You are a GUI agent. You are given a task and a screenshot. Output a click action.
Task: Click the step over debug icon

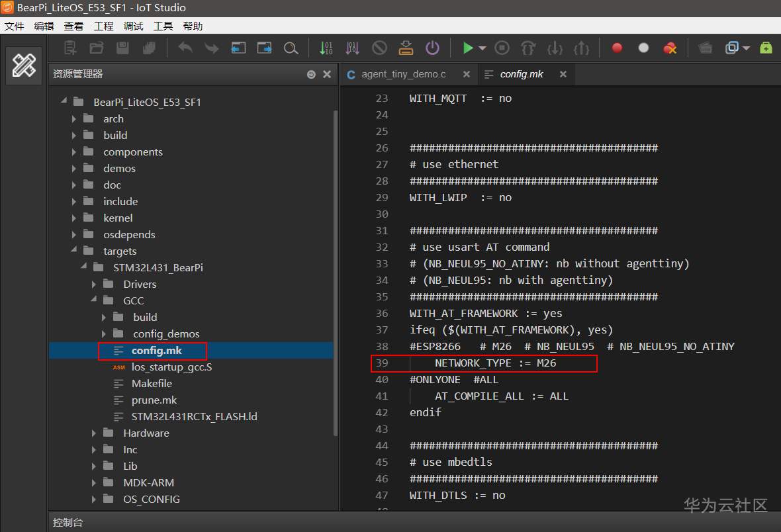click(x=528, y=48)
